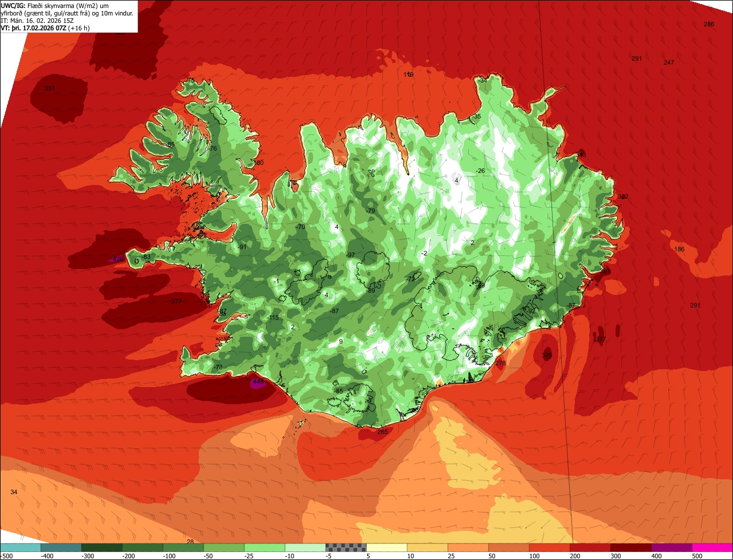Screen dimensions: 733x560
Task: Select the valid time 'þri. 17.02.2026 07Z'
Action: click(x=39, y=28)
